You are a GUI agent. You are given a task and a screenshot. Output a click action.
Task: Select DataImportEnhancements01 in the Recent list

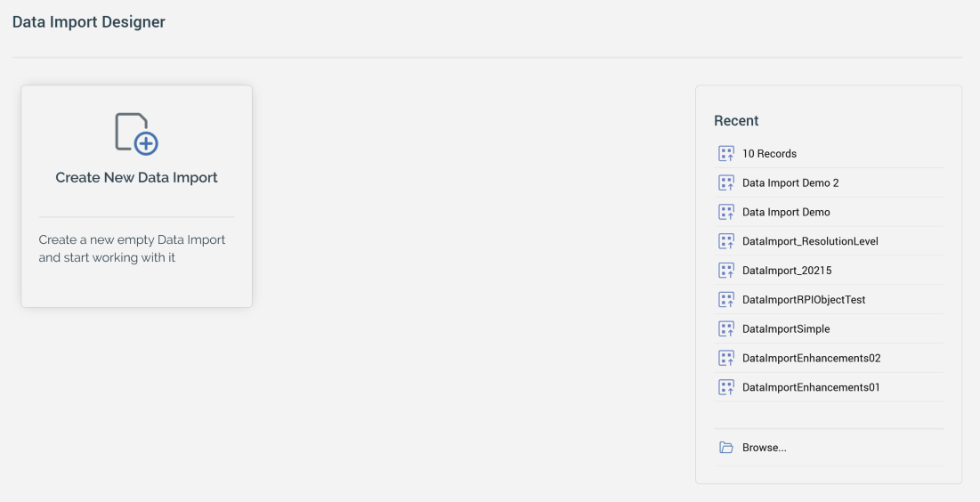tap(811, 388)
